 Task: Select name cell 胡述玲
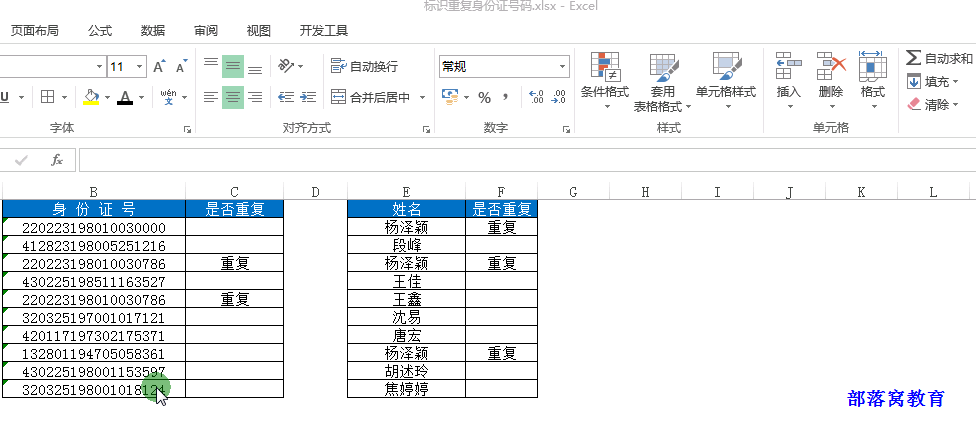pyautogui.click(x=406, y=371)
